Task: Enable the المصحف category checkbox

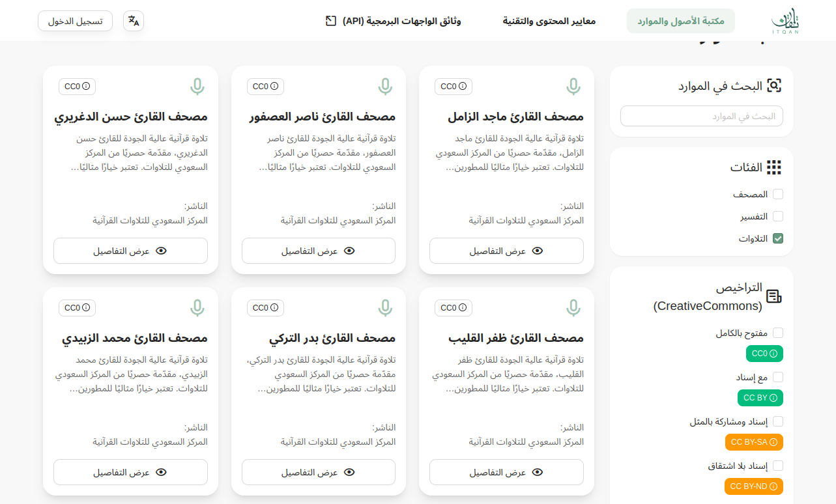Action: (x=778, y=194)
